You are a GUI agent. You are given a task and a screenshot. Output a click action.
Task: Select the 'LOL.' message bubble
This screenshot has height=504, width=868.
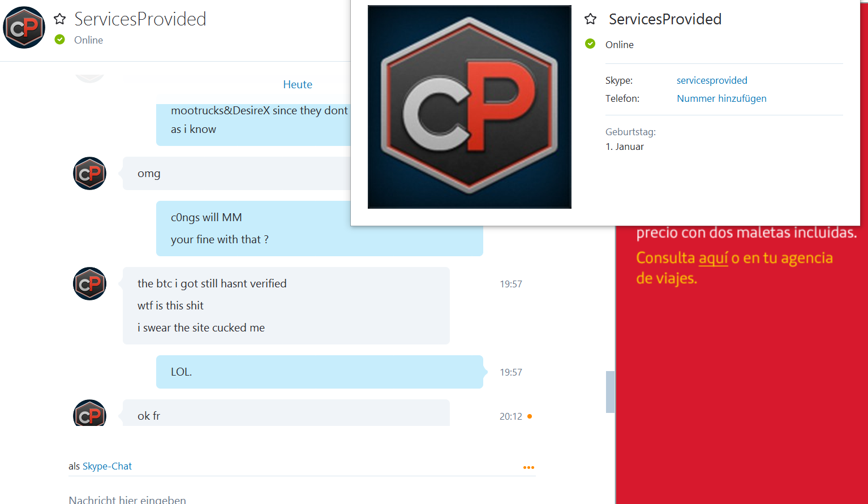pos(320,372)
